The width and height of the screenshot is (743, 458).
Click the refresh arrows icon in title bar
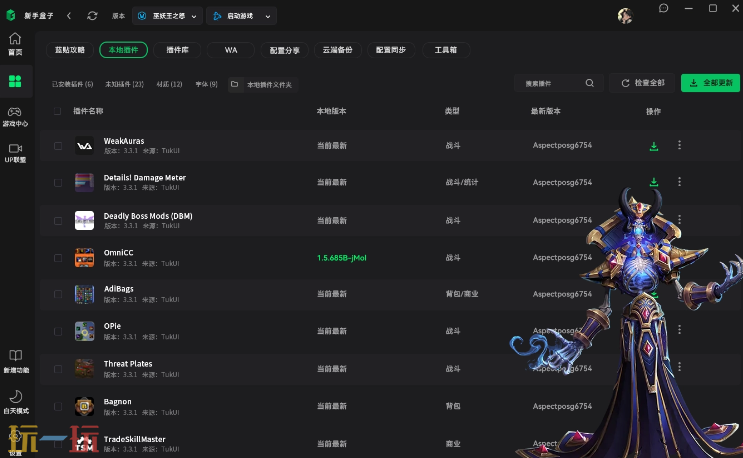pos(92,16)
